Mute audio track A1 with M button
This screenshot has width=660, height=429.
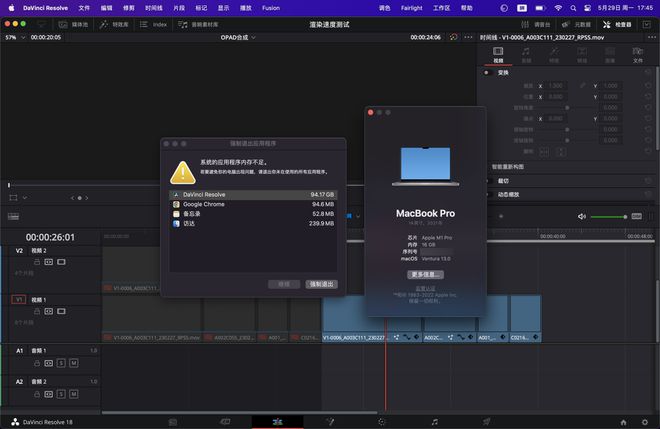point(73,362)
